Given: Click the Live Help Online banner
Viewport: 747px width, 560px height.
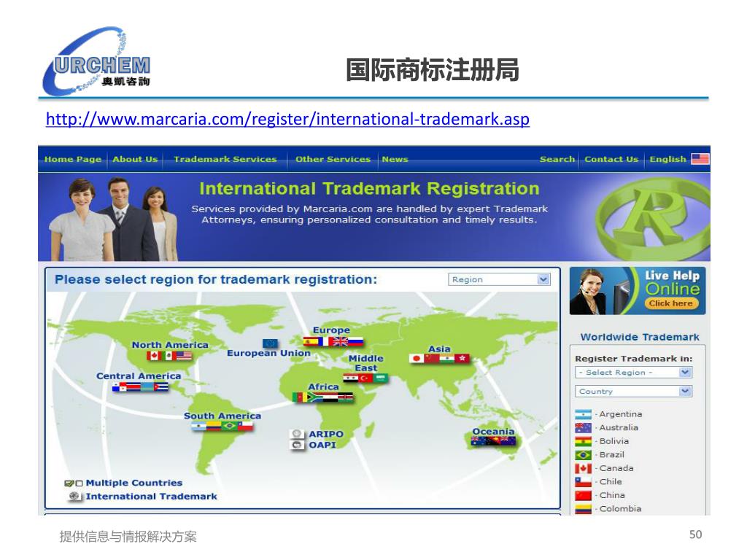Looking at the screenshot, I should tap(638, 290).
